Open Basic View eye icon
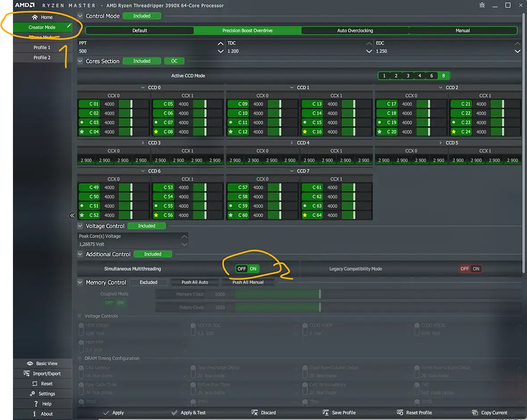Screen dimensions: 527x420 pos(30,363)
